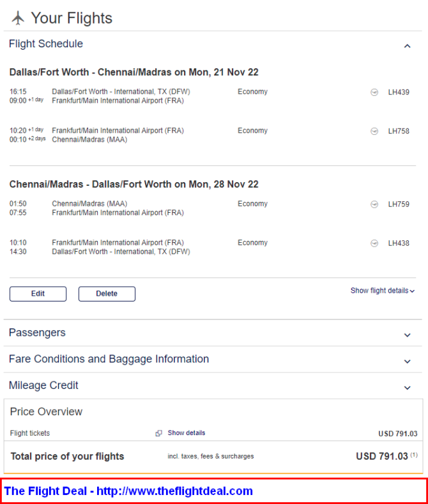This screenshot has width=428, height=504.
Task: Click the popup window icon before Show details
Action: (x=158, y=433)
